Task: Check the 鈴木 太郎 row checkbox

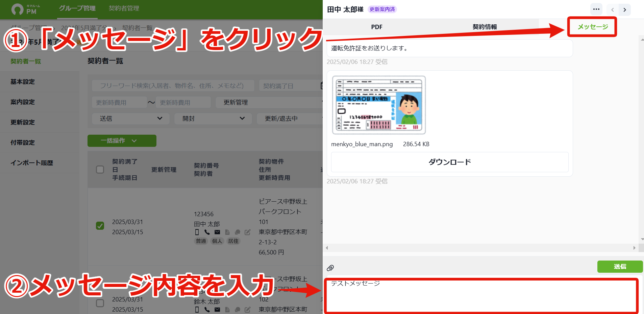Action: (100, 303)
